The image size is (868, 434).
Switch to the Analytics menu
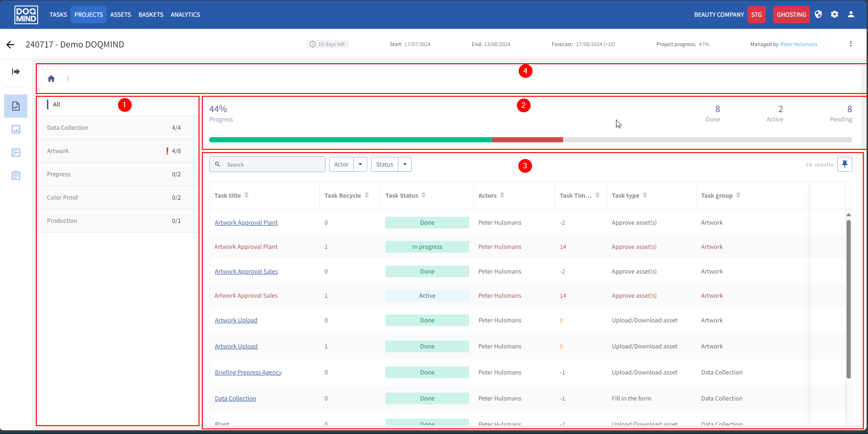click(x=185, y=15)
